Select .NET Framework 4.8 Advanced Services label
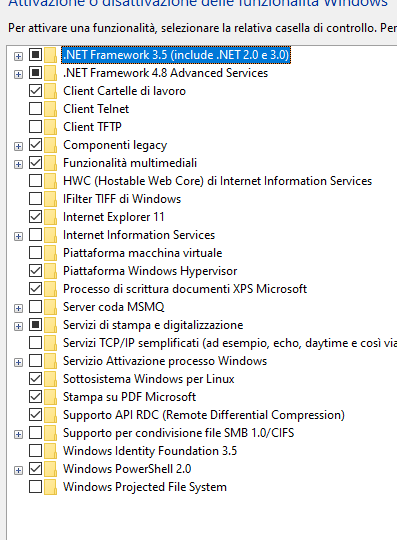 [x=166, y=73]
